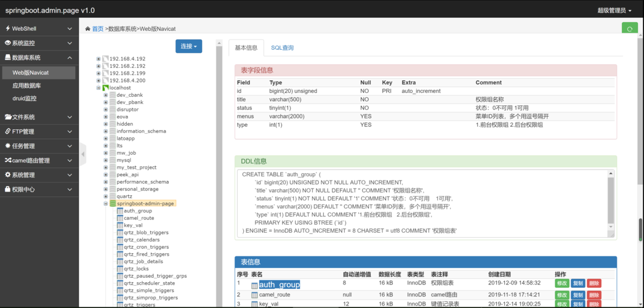The width and height of the screenshot is (644, 308).
Task: Expand the 192.168.2.192 connection node
Action: 99,66
